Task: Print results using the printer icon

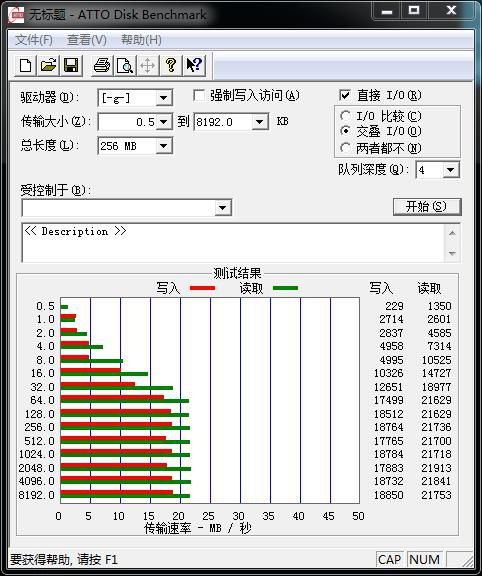Action: [102, 66]
